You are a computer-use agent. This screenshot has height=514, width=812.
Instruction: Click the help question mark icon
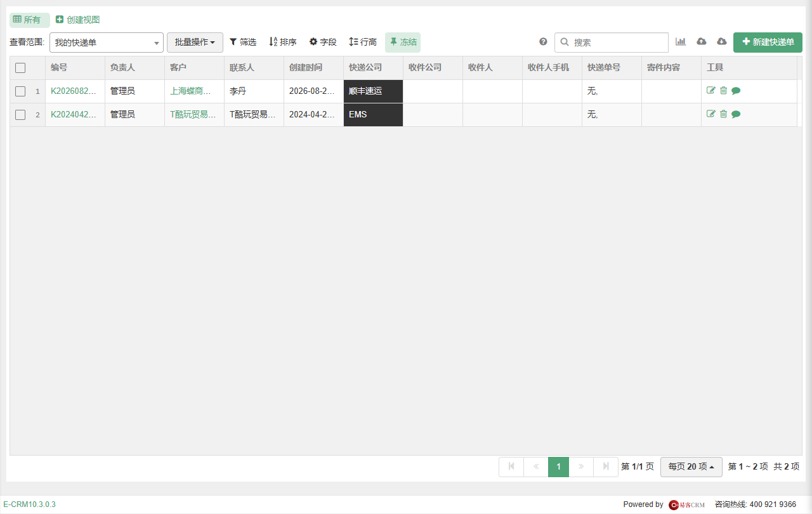click(x=543, y=42)
